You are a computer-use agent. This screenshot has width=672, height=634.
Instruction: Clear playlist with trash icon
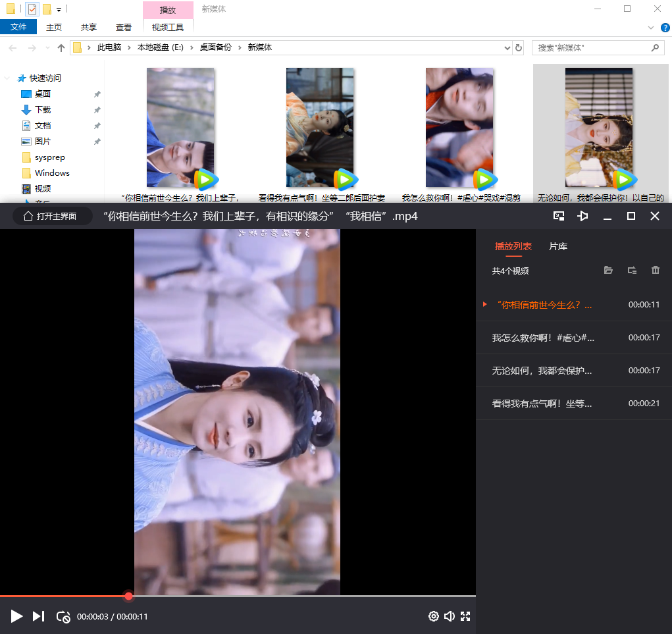pos(655,271)
